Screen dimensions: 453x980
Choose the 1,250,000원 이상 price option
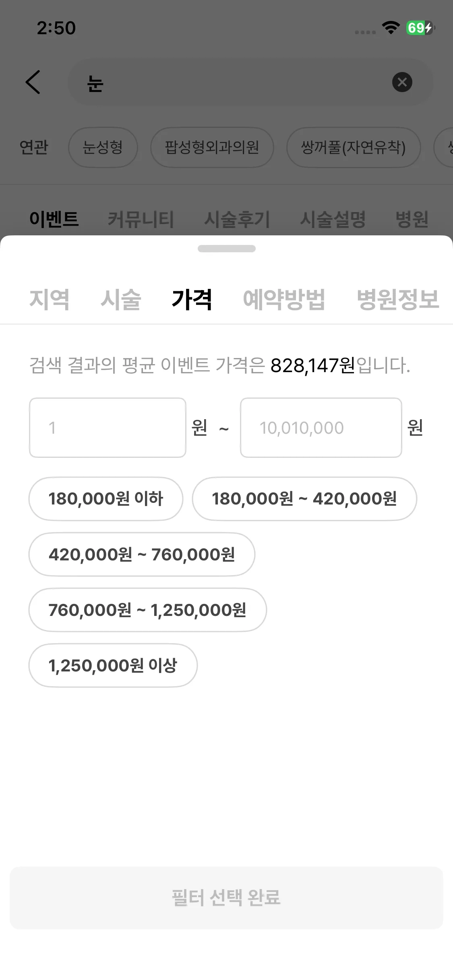(113, 665)
